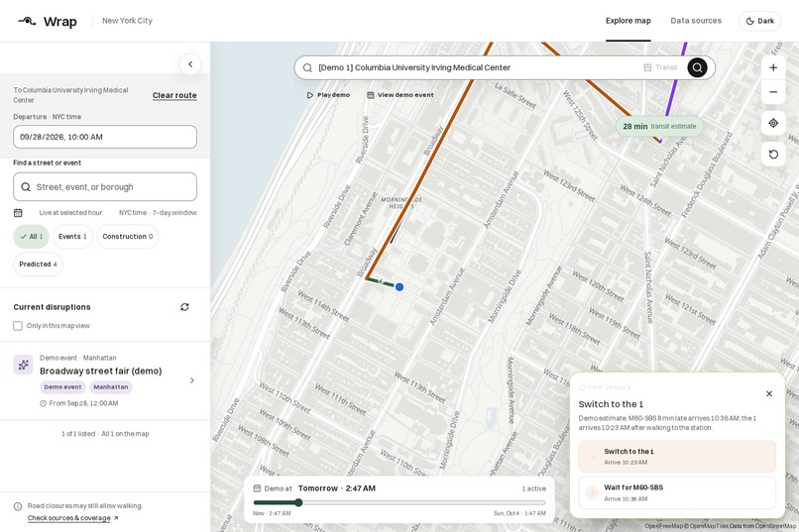Expand the Broadway street fair entry chevron

(x=192, y=380)
